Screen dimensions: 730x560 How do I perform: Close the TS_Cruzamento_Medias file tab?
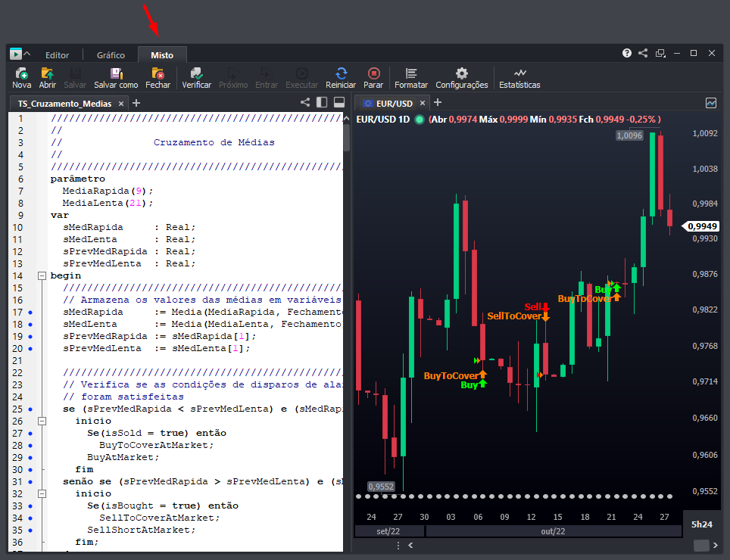[120, 103]
